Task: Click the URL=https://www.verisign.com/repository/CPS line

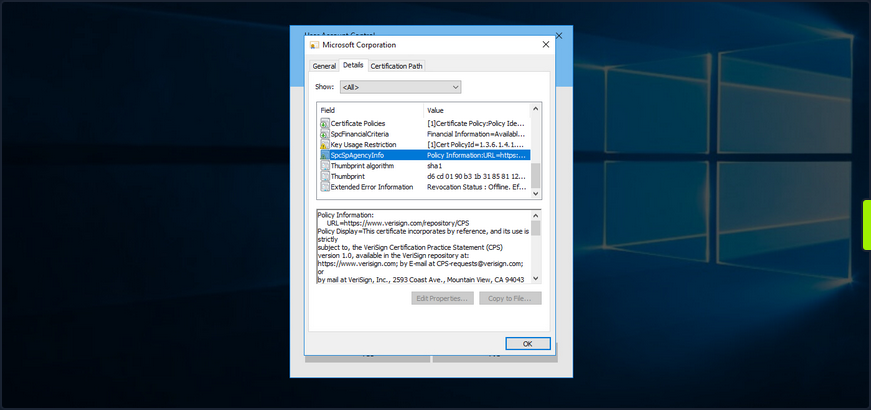Action: pos(398,223)
